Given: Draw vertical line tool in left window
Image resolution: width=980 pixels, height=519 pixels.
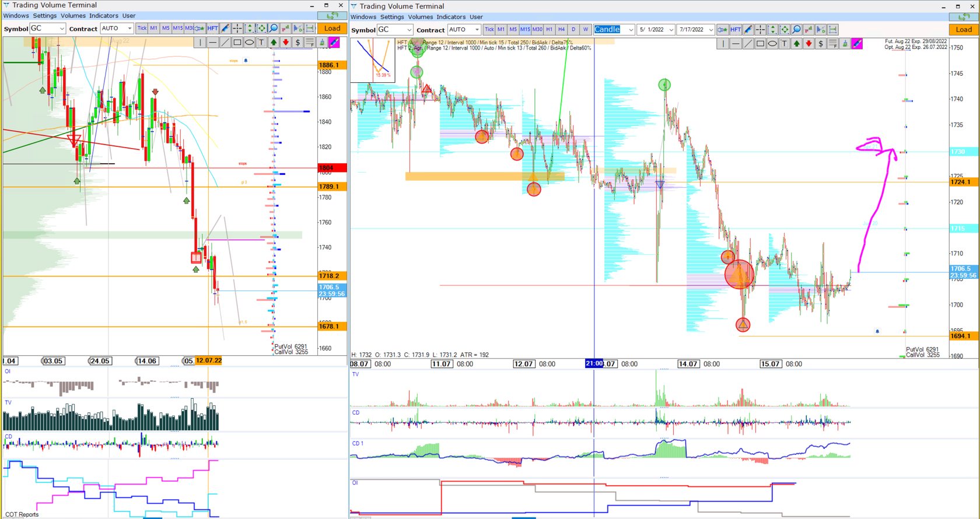Looking at the screenshot, I should [x=200, y=42].
